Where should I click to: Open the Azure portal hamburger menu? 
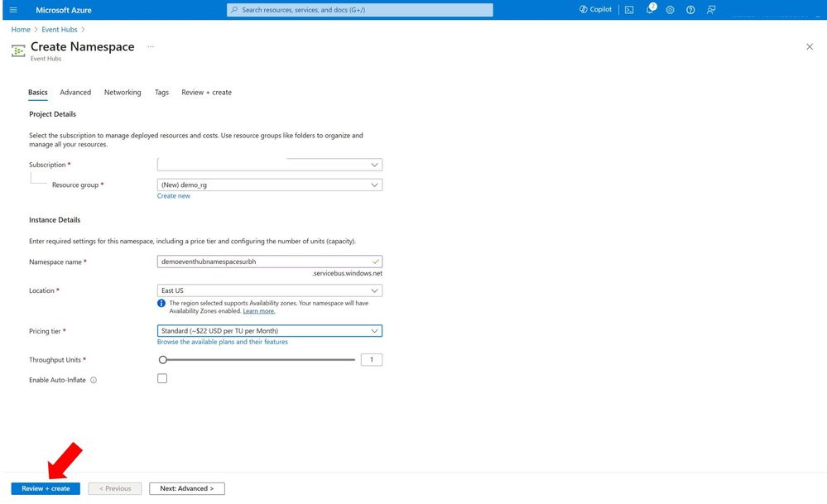(14, 10)
